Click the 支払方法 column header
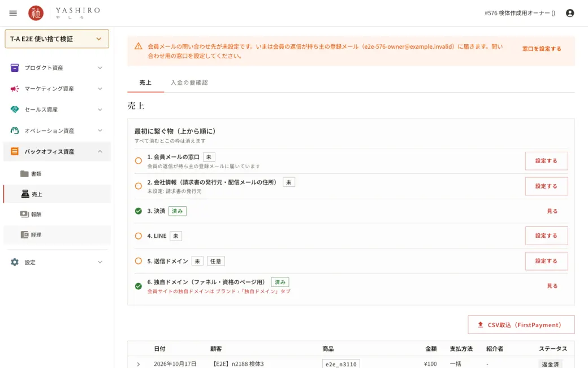588x368 pixels. (x=461, y=349)
